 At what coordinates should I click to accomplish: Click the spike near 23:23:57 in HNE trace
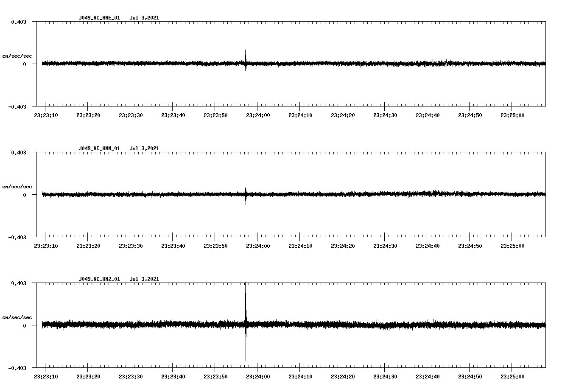click(245, 59)
